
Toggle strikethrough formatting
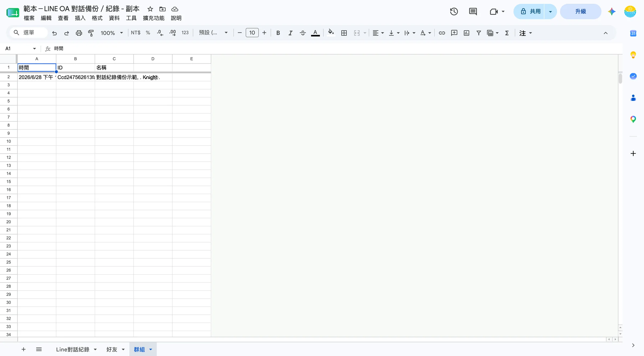[x=303, y=33]
